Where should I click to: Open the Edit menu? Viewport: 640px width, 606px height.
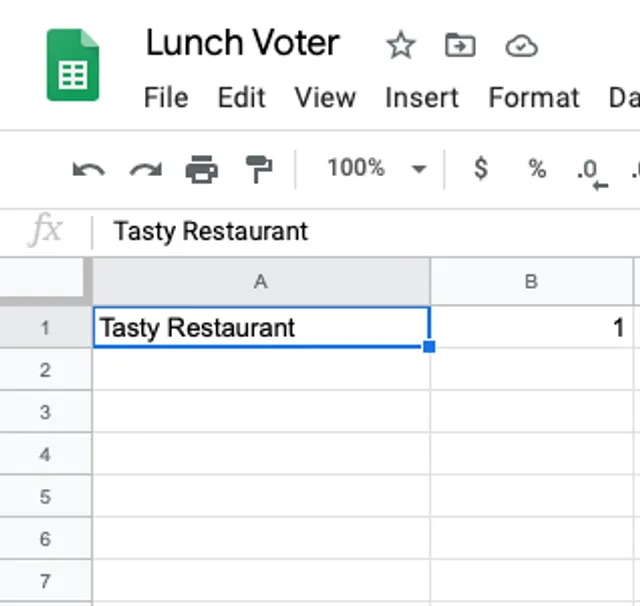click(x=242, y=98)
